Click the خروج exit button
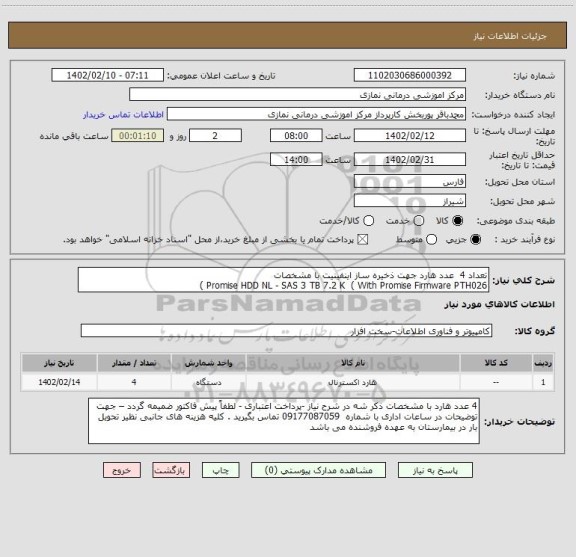The width and height of the screenshot is (576, 557). (122, 470)
